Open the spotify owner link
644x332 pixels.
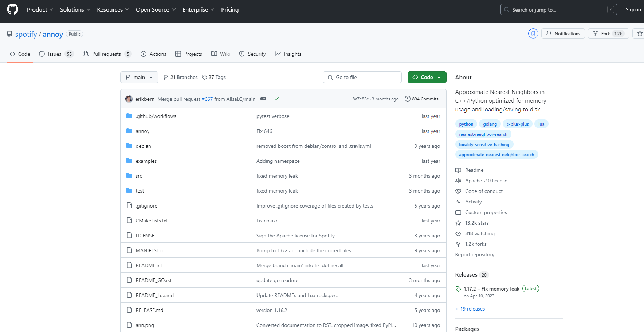point(26,34)
